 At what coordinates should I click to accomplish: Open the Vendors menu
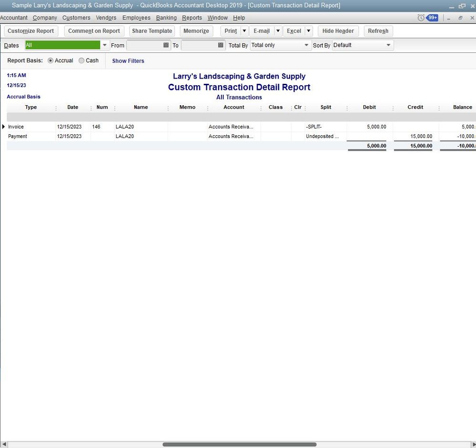pos(106,18)
